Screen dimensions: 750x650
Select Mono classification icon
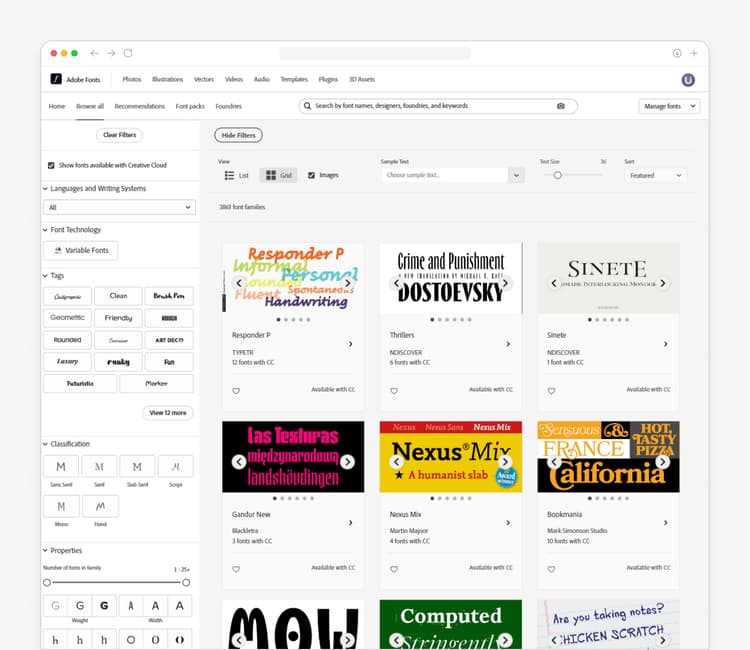click(x=61, y=507)
